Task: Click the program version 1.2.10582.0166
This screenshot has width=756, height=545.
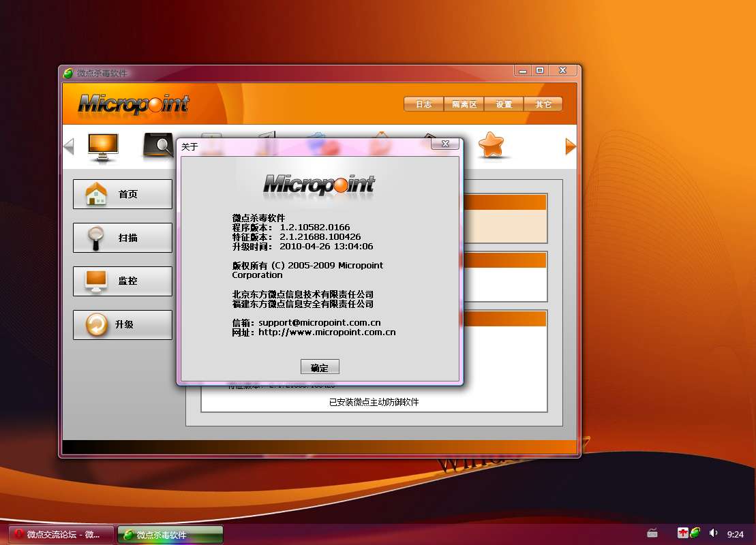Action: [x=315, y=228]
